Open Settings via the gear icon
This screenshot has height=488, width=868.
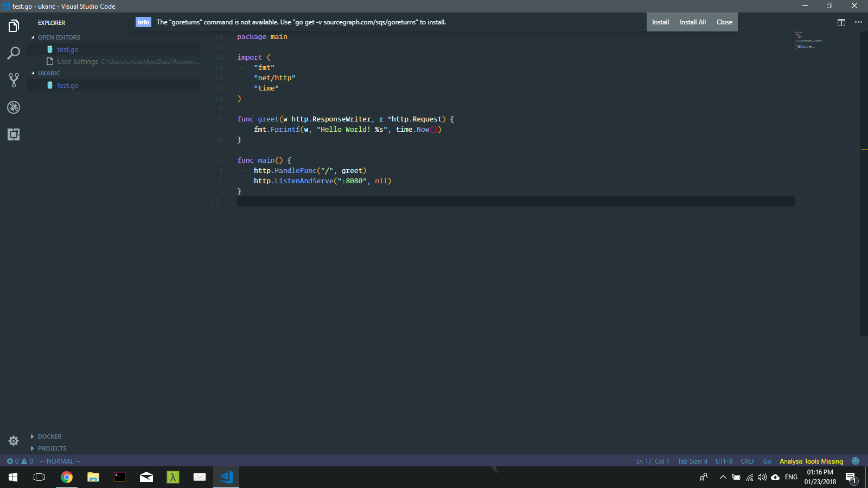13,441
